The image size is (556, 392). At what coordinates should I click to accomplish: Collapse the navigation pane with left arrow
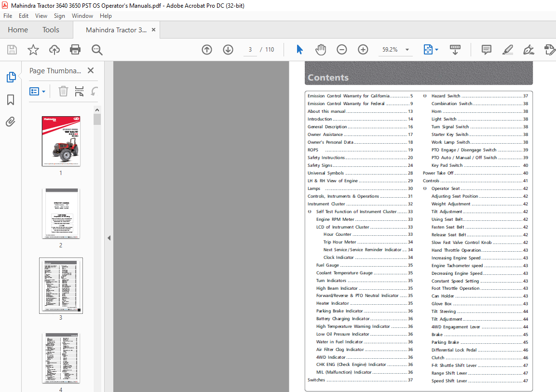pos(109,238)
